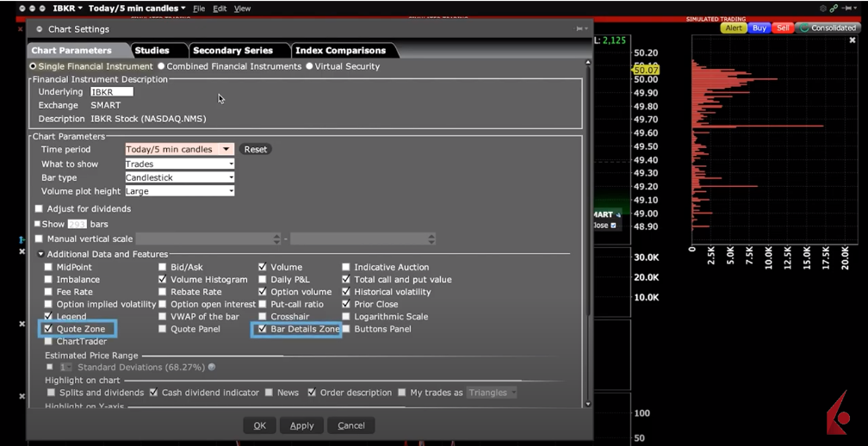Disable the Bar Details Zone checkbox
This screenshot has height=446, width=868.
263,329
